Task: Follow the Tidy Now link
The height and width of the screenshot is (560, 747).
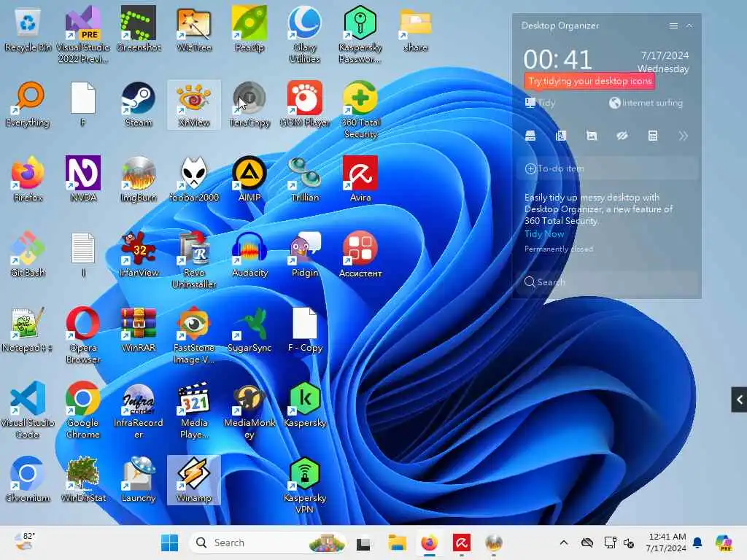Action: click(544, 234)
